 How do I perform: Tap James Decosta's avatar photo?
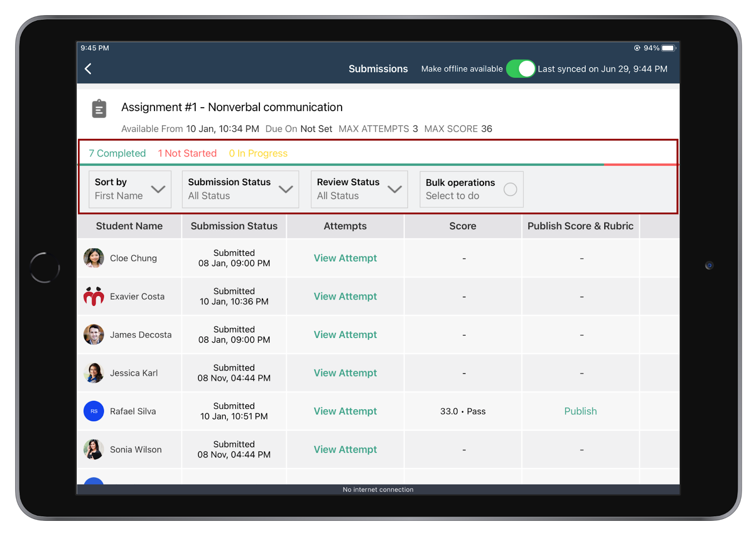(x=94, y=335)
